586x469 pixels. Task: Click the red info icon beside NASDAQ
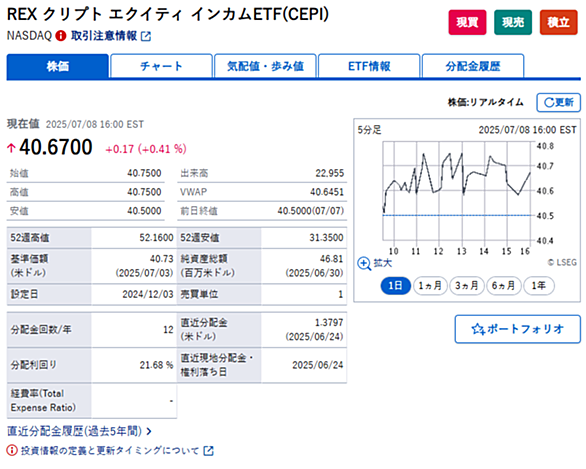click(61, 36)
